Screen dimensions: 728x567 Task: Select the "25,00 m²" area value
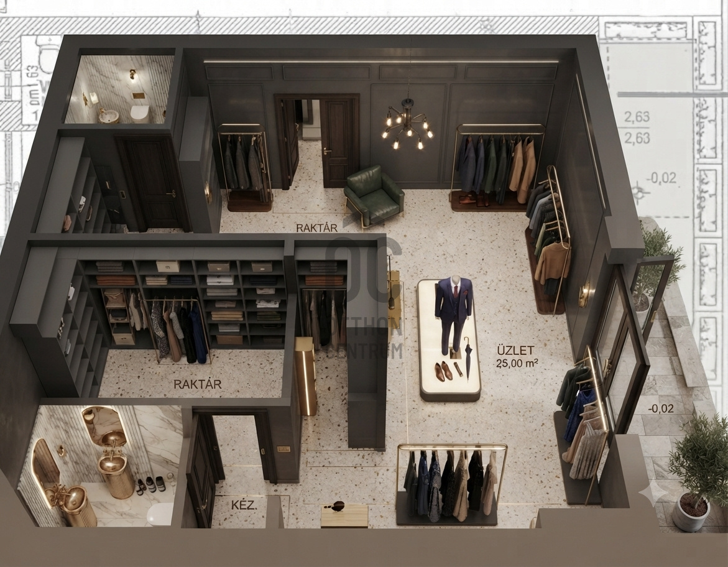tap(518, 364)
